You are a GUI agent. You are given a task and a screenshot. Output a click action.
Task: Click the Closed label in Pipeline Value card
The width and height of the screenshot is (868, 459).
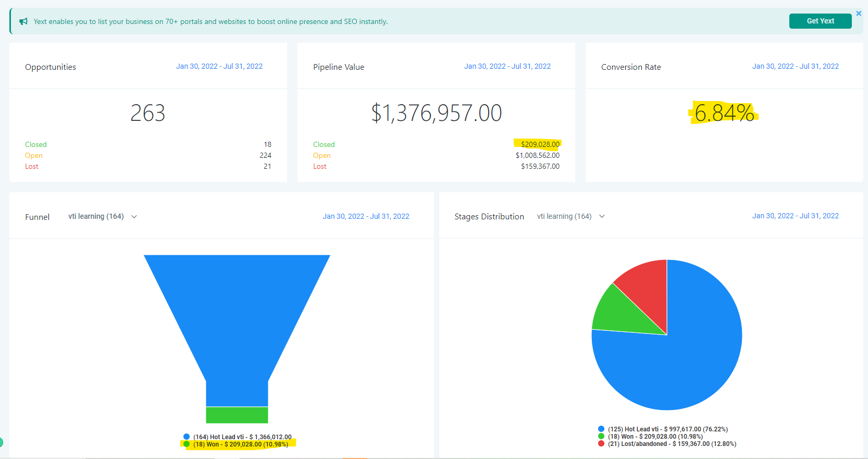(324, 144)
